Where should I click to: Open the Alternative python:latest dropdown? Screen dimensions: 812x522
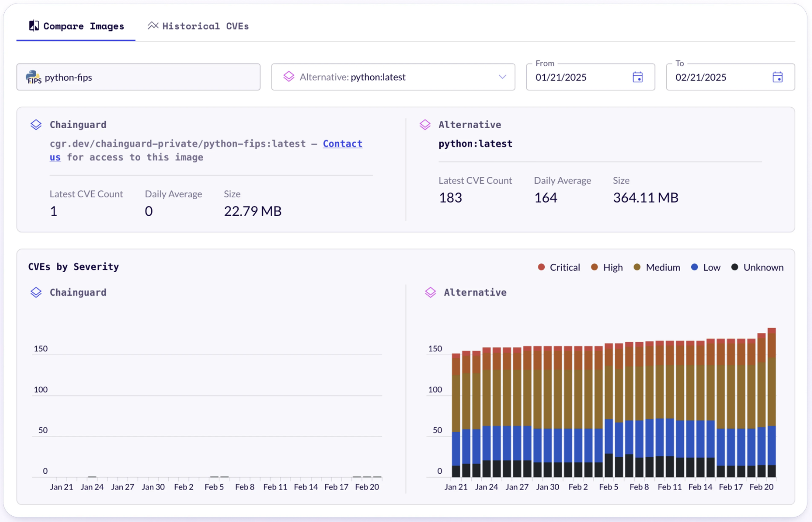click(x=393, y=77)
